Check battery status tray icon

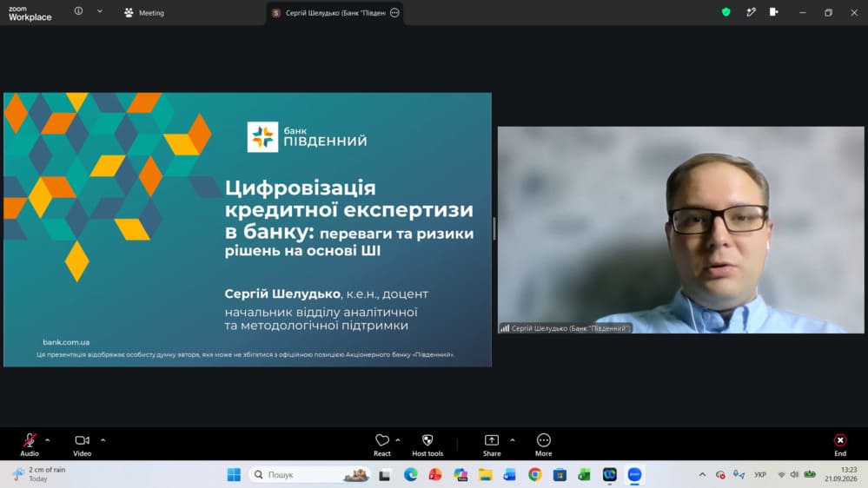[810, 475]
